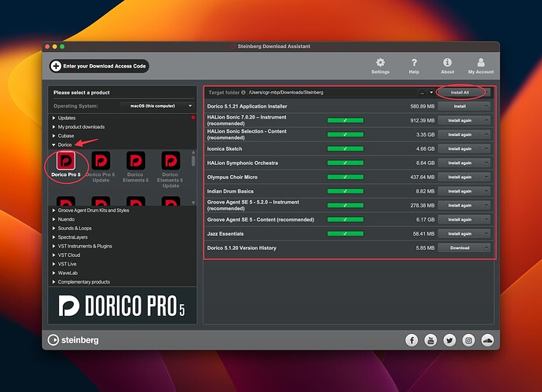Click the plus icon for Download Access Code
This screenshot has width=542, height=392.
56,66
